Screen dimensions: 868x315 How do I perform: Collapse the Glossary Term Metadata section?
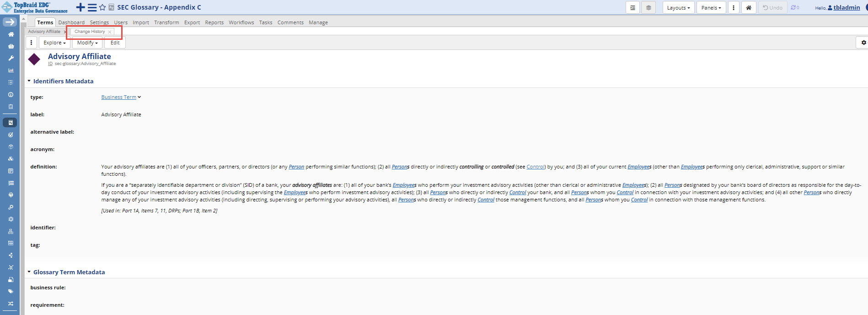click(29, 272)
